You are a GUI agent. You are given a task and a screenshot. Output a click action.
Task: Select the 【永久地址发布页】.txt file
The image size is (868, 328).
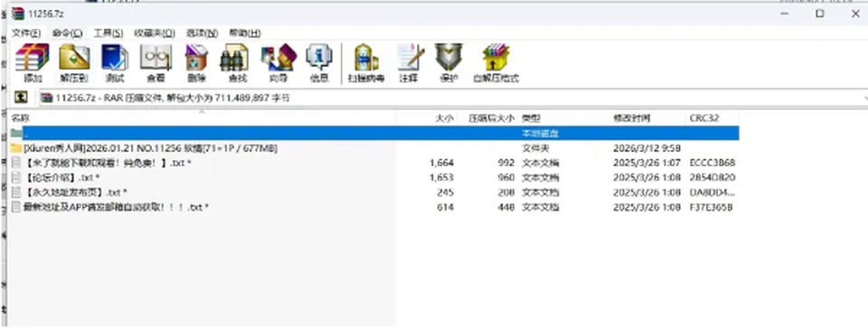click(75, 192)
